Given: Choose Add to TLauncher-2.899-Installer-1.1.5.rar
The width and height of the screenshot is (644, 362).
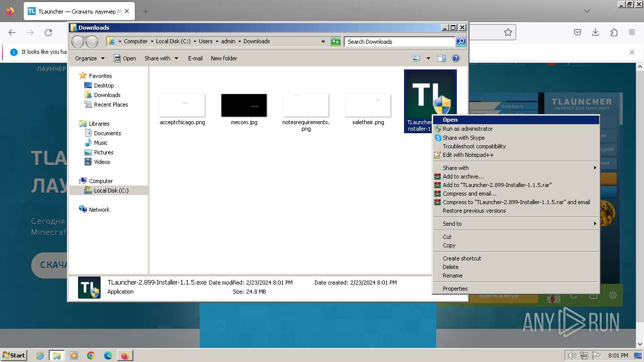Looking at the screenshot, I should 516,185.
